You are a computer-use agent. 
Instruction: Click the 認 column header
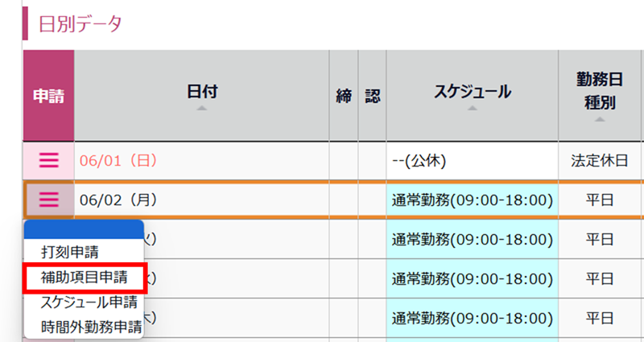[372, 95]
